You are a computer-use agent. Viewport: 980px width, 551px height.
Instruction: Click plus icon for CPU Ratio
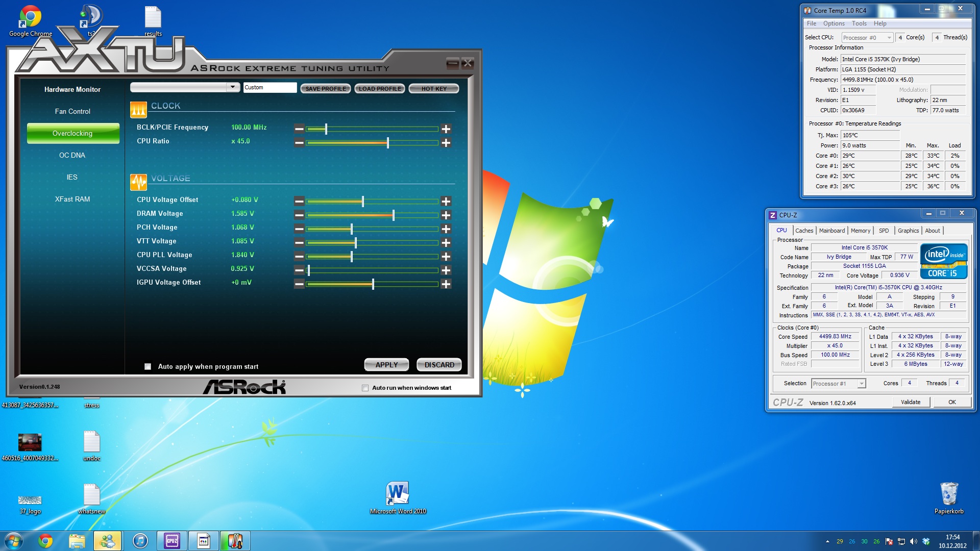pyautogui.click(x=446, y=143)
